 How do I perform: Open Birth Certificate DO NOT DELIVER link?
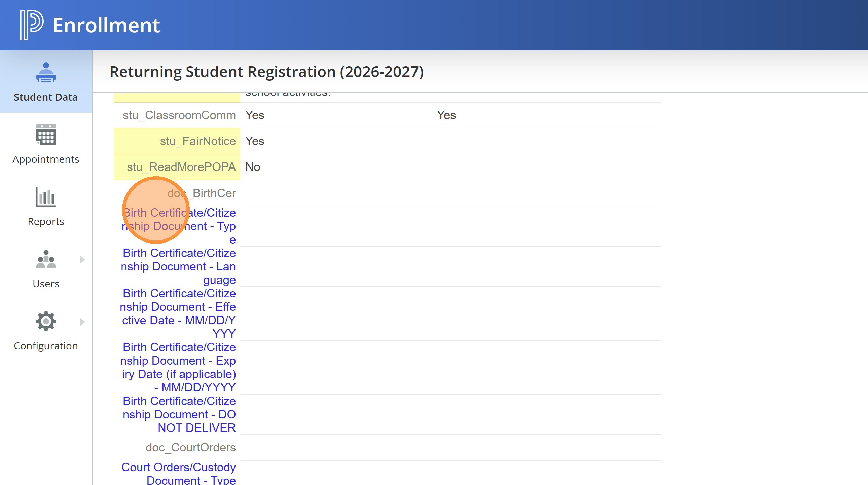(179, 414)
